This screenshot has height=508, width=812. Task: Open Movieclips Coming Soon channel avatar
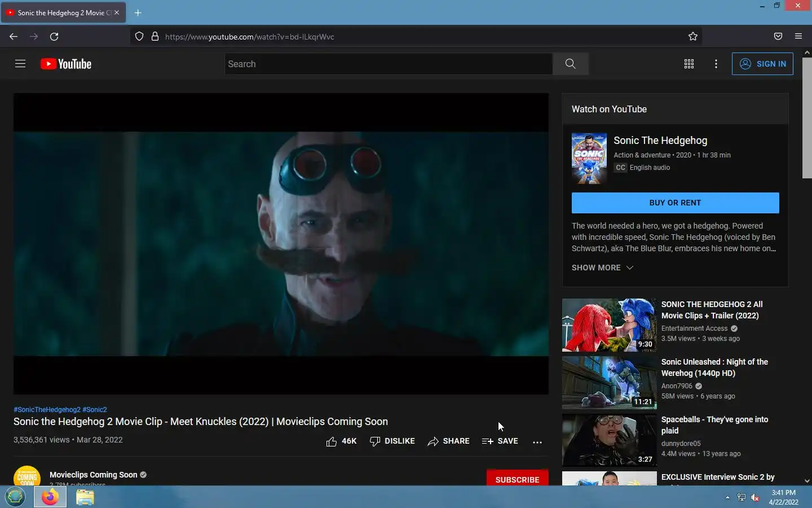tap(27, 476)
